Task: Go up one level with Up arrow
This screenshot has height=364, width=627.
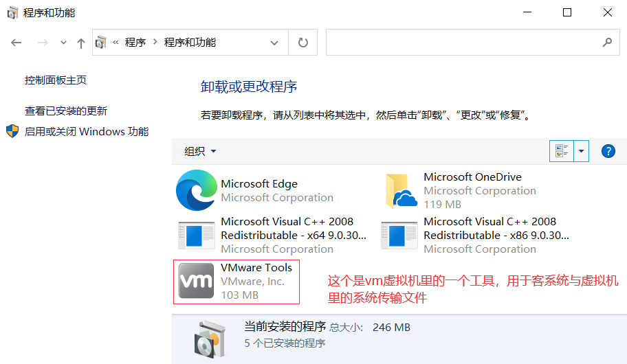Action: click(81, 43)
